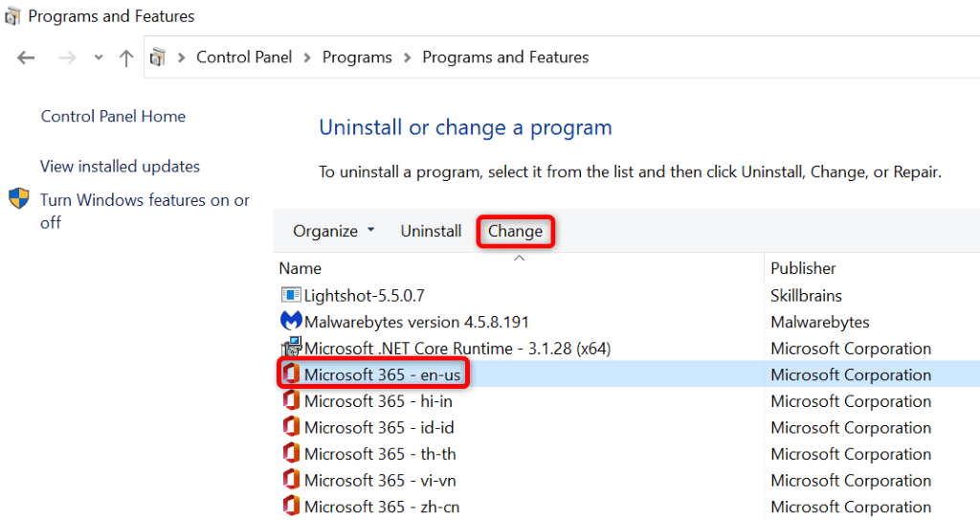Go up one level with up arrow
Screen dimensions: 980x520
(125, 57)
